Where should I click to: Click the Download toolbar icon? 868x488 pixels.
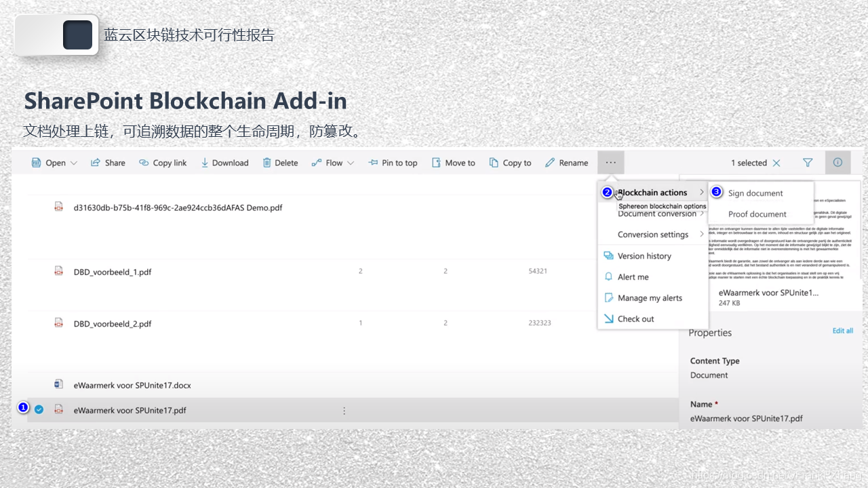205,163
